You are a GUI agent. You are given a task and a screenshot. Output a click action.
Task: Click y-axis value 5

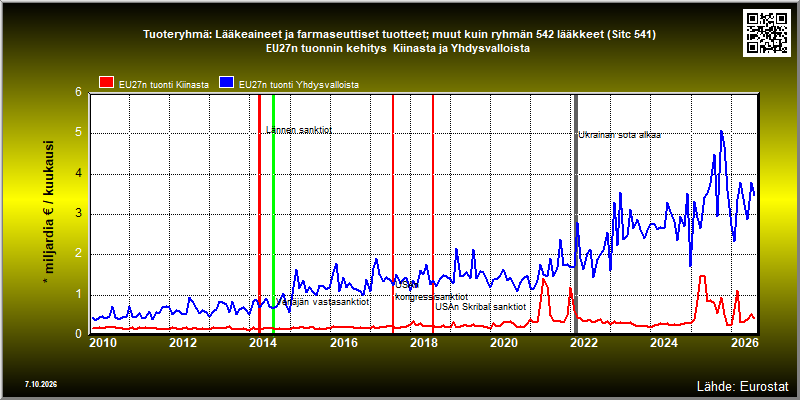79,133
